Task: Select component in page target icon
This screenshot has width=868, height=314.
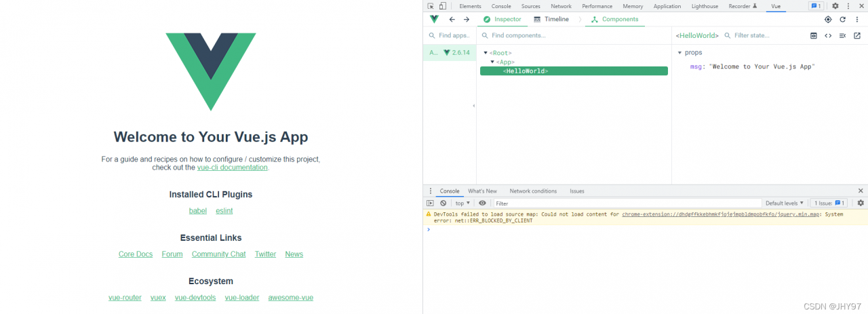Action: click(x=828, y=19)
